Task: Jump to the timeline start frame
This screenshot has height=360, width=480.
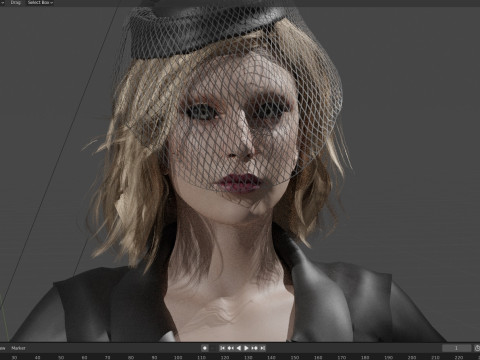Action: tap(222, 348)
